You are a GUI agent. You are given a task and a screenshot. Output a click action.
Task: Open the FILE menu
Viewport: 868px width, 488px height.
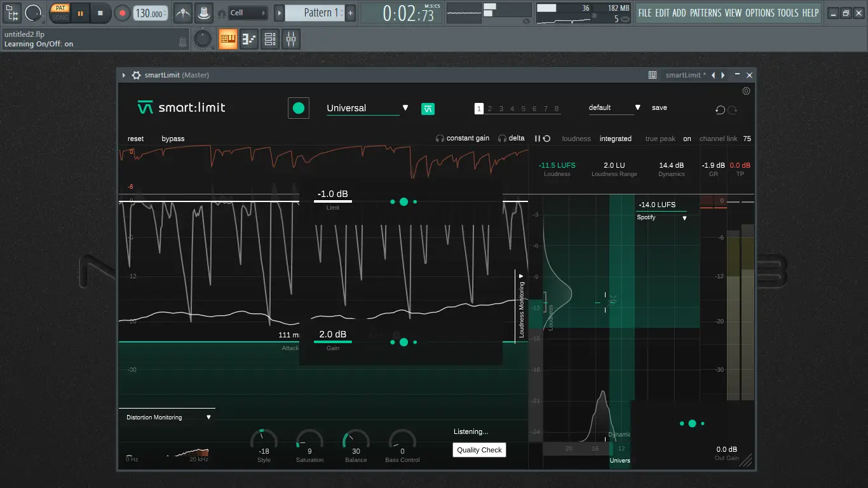point(645,13)
